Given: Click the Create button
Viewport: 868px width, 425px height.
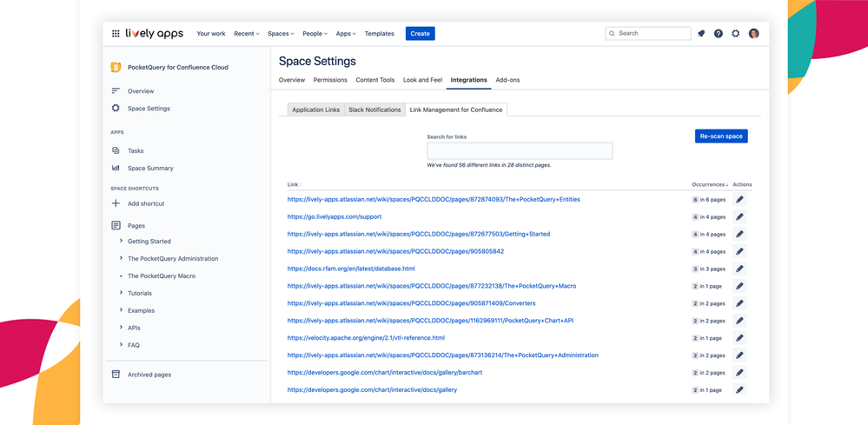Looking at the screenshot, I should click(421, 34).
